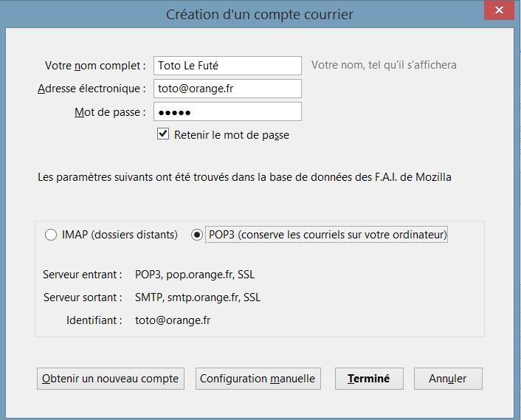The image size is (521, 420).
Task: Open Configuration manuelle
Action: [258, 379]
